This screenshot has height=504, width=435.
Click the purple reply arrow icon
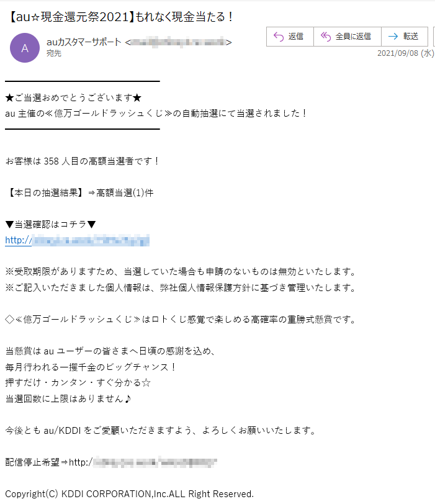point(279,37)
